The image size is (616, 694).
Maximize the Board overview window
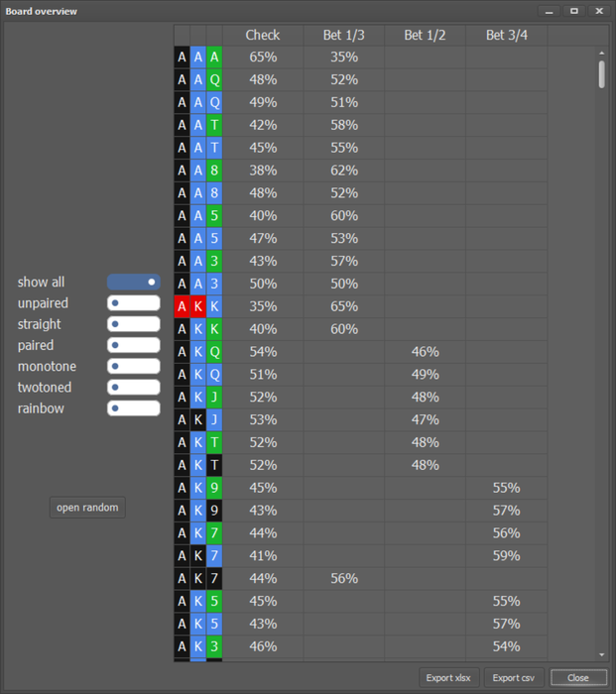574,11
